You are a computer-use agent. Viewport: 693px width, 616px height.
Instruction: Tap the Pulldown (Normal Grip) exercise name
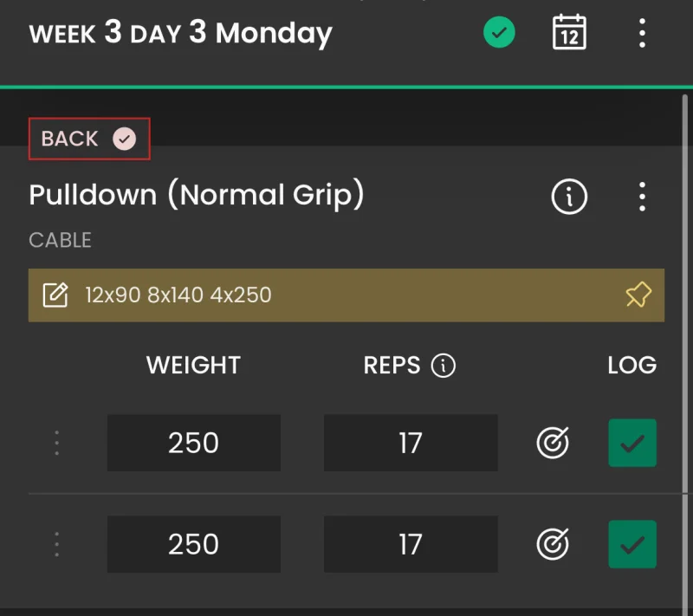click(197, 194)
